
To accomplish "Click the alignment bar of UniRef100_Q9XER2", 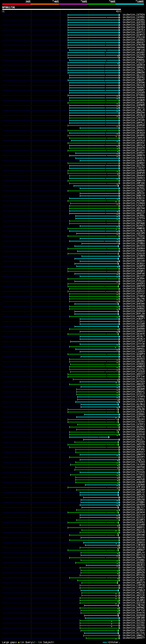I will pos(94,40).
